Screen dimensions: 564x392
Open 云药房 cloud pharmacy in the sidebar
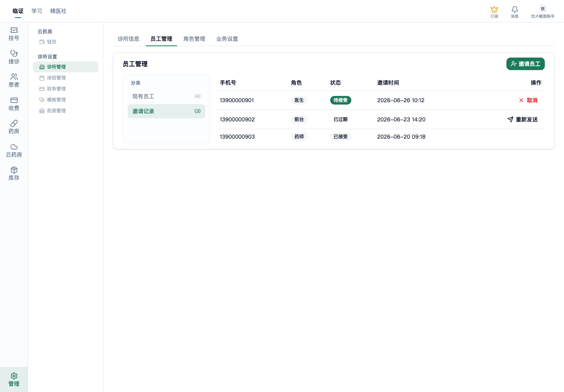(14, 151)
